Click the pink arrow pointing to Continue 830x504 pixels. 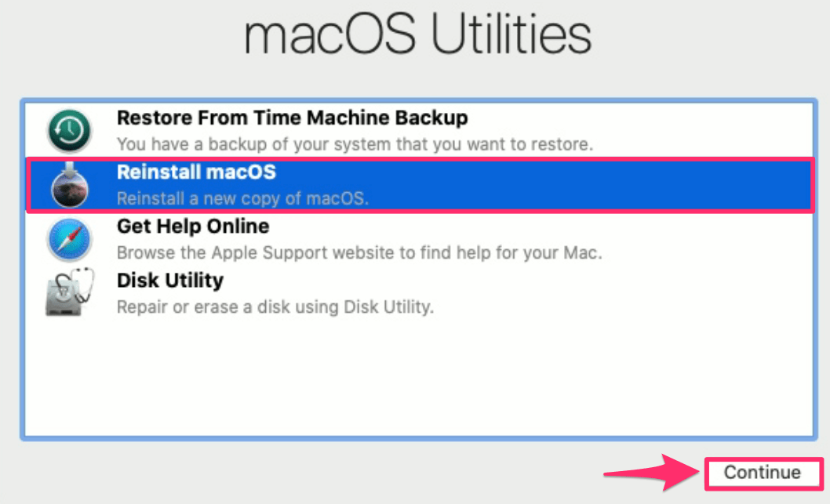coord(652,473)
